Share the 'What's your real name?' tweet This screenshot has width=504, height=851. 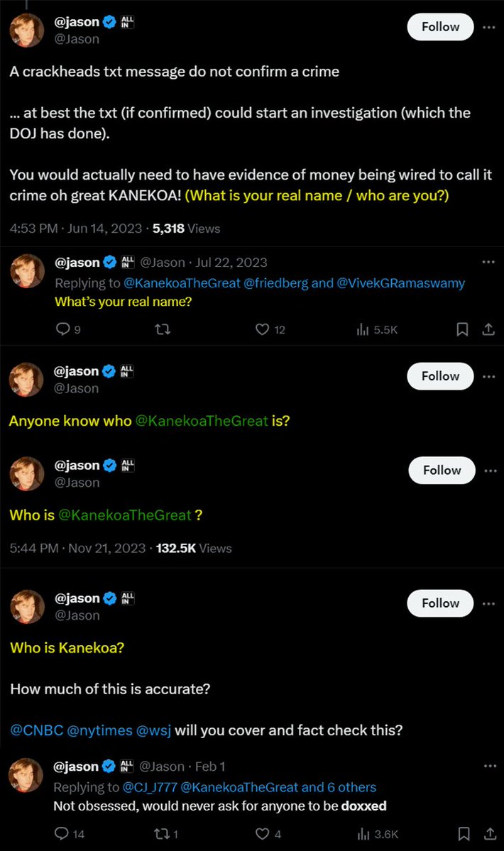[488, 329]
